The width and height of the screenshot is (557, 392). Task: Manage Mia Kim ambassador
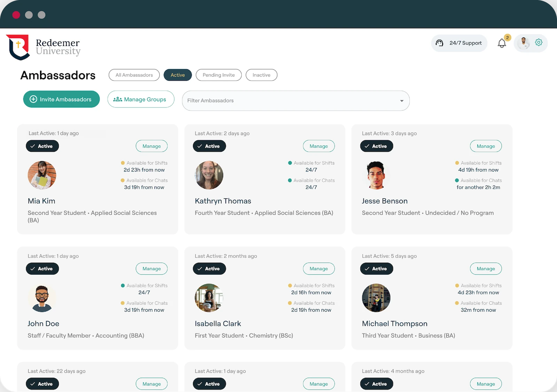(152, 146)
